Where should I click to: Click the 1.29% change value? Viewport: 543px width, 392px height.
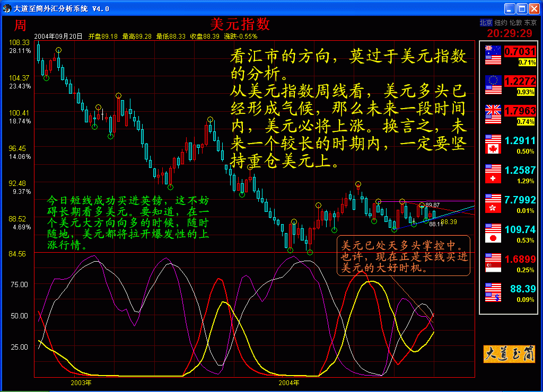point(526,181)
